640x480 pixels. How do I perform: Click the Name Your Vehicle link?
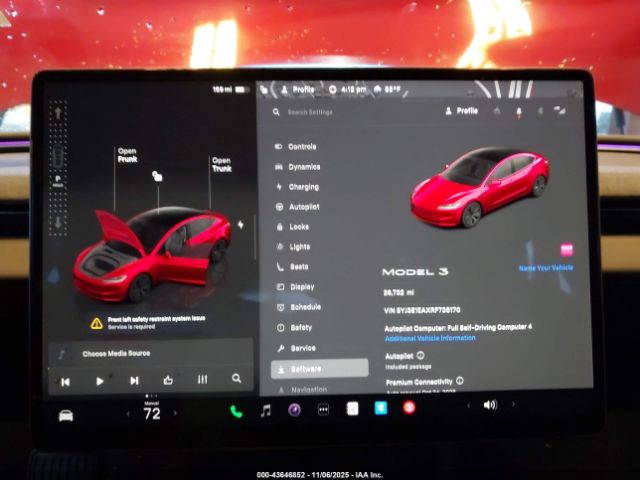(546, 268)
